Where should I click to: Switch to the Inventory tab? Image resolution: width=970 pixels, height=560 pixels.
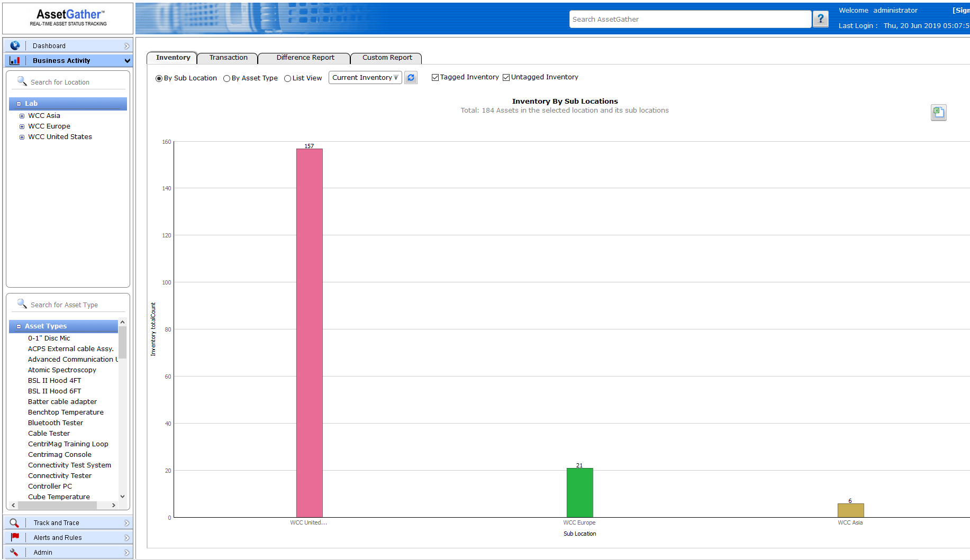(x=173, y=58)
